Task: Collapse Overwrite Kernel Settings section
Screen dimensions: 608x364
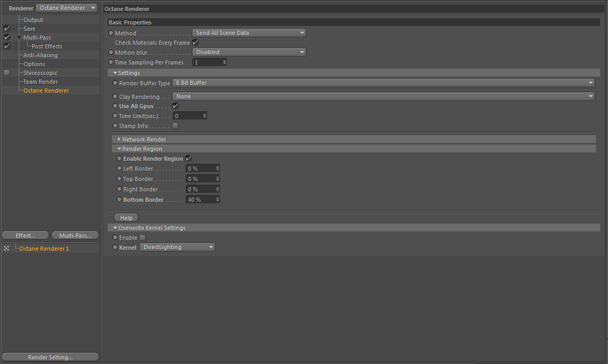Action: 115,228
